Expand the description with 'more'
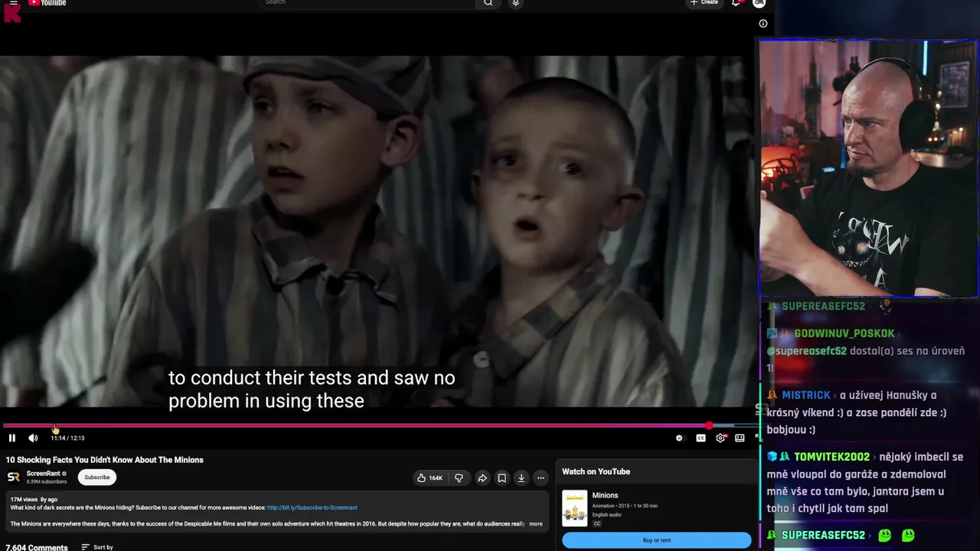 coord(536,524)
